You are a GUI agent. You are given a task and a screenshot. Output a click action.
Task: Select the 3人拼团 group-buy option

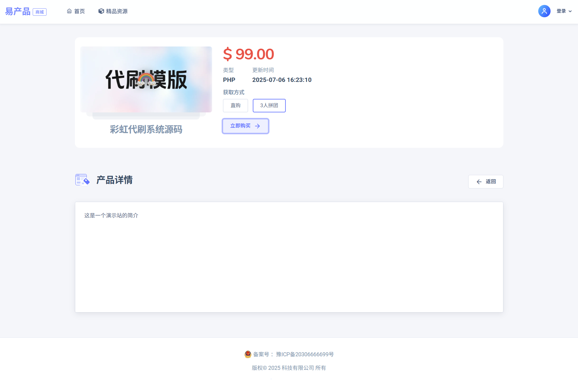269,105
